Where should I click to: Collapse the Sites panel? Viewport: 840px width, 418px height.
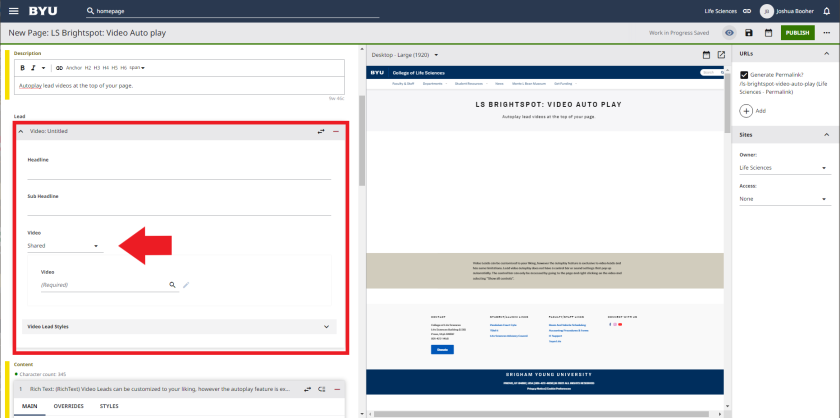[x=827, y=135]
